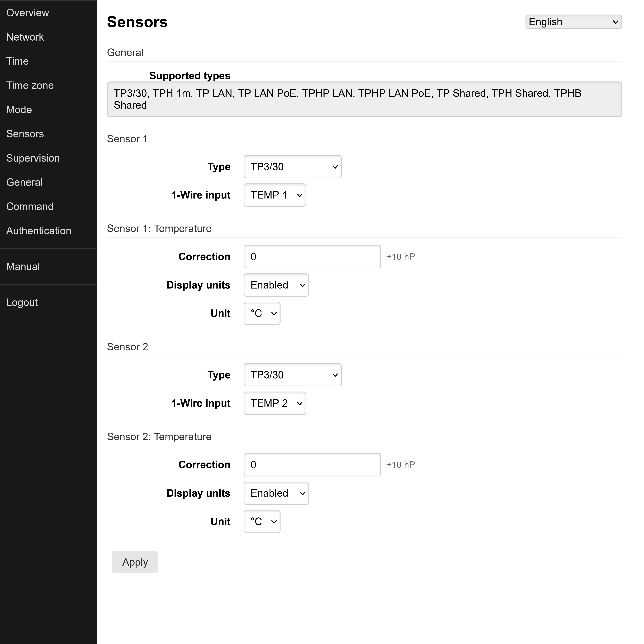This screenshot has height=644, width=644.
Task: Open the Sensor 2 Type dropdown
Action: pyautogui.click(x=292, y=375)
